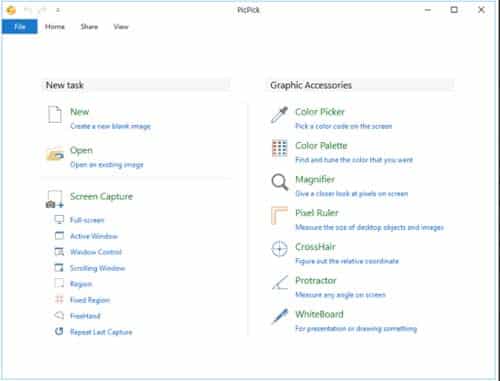Click 'For presentation or drawing something' text

tap(356, 329)
